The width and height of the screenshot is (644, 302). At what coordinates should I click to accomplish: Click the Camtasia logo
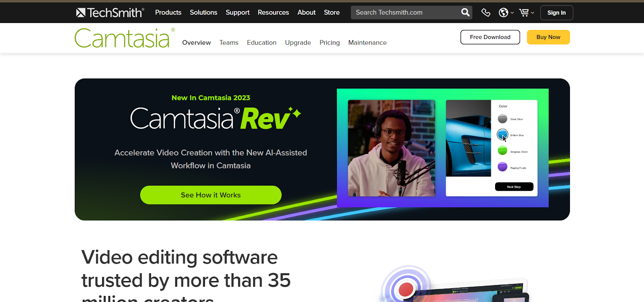pos(124,38)
